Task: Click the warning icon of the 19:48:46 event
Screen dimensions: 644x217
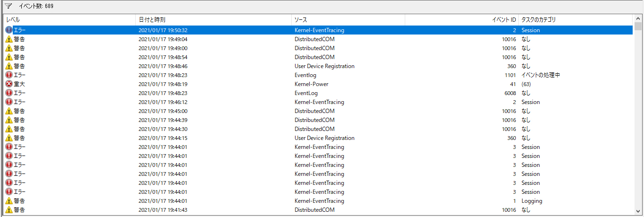Action: (9, 66)
